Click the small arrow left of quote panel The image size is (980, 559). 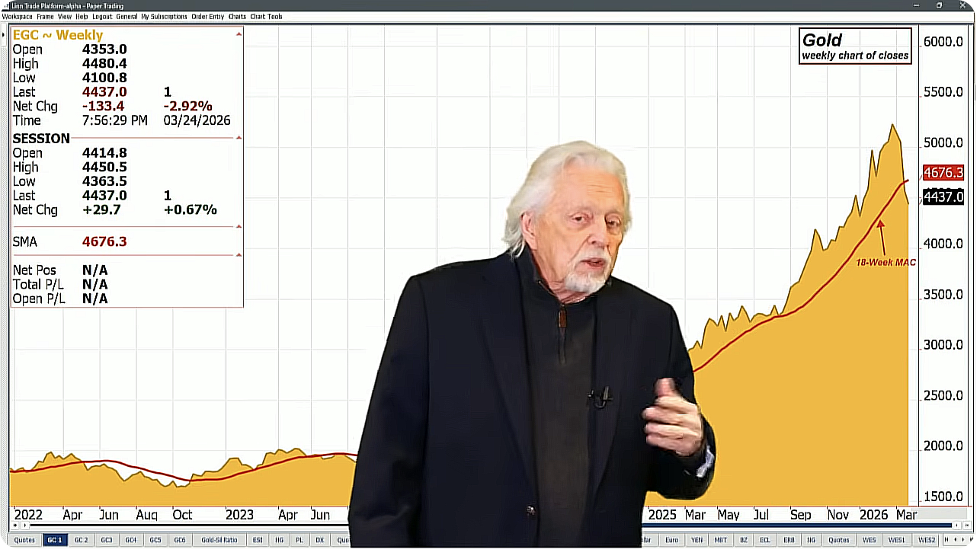[x=4, y=35]
